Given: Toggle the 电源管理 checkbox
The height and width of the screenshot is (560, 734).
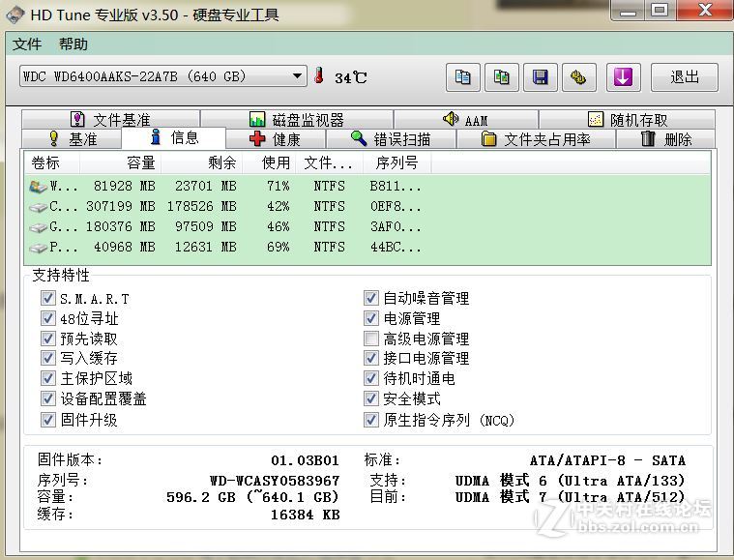Looking at the screenshot, I should pyautogui.click(x=370, y=318).
